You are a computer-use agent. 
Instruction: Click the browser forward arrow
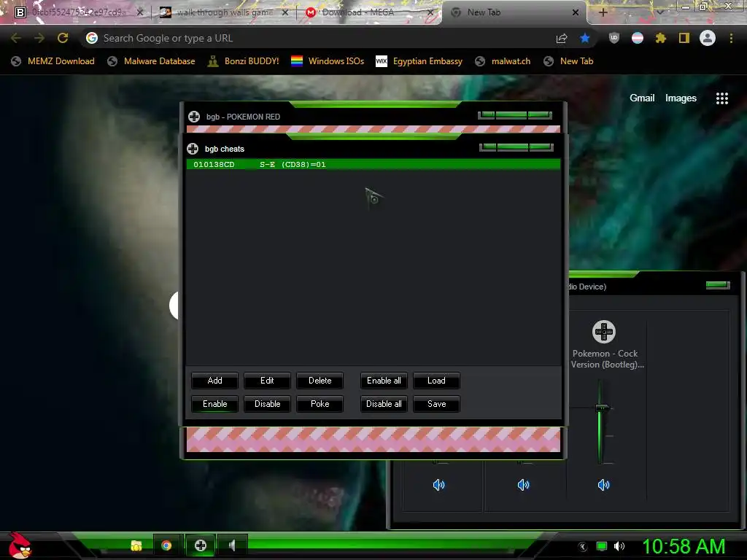coord(39,38)
